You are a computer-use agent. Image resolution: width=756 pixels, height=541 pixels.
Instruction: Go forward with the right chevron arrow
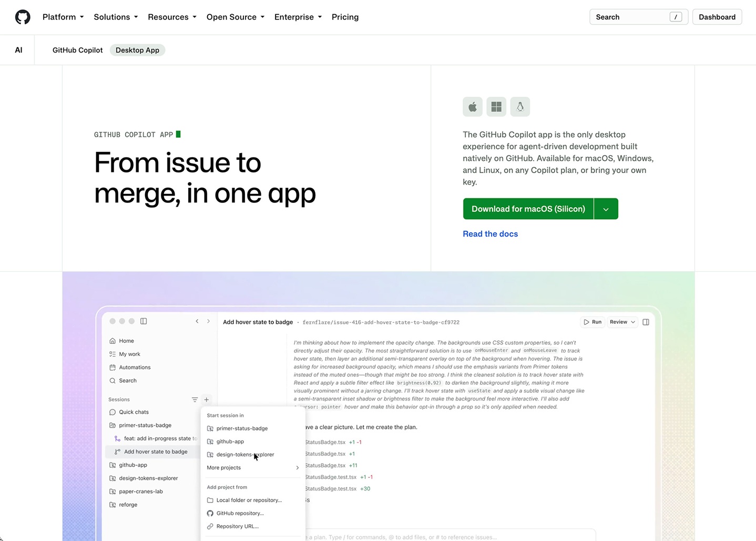208,321
